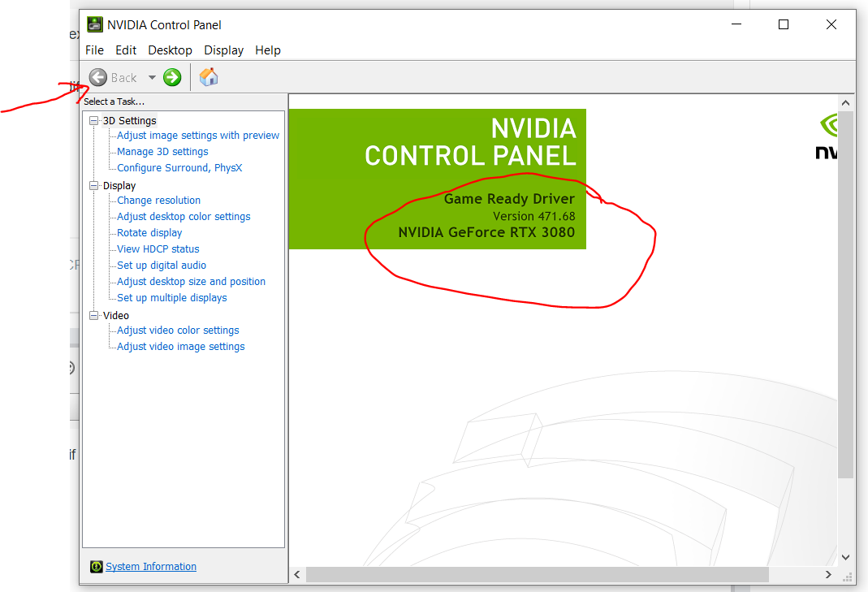The width and height of the screenshot is (868, 592).
Task: Maximize the NVIDIA Control Panel window
Action: click(x=784, y=24)
